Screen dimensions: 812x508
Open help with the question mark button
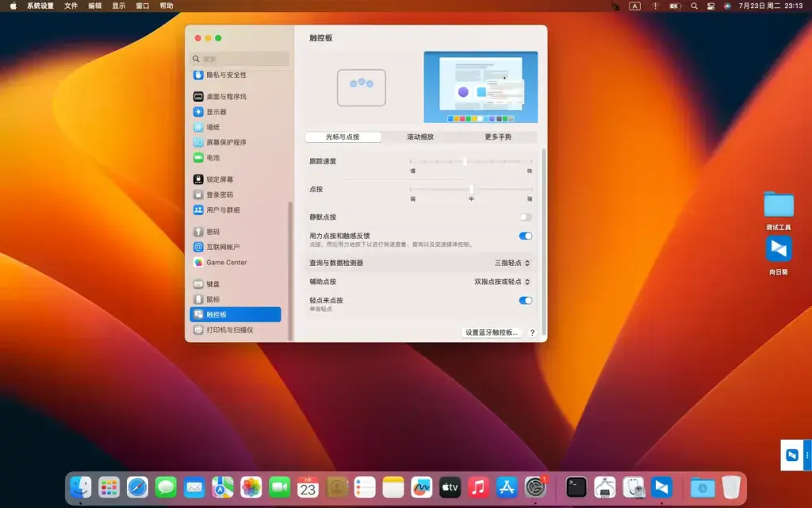pos(532,333)
